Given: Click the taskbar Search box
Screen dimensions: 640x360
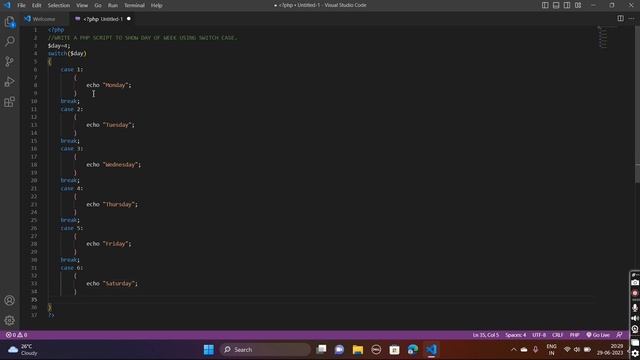Looking at the screenshot, I should (x=265, y=349).
